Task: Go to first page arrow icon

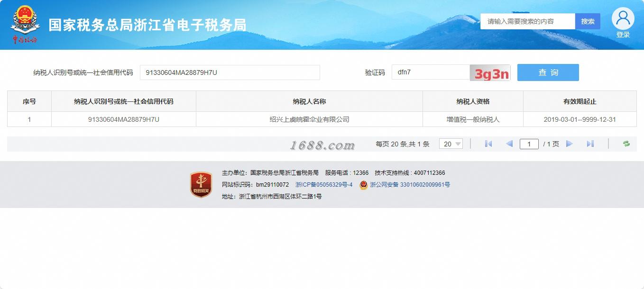Action: coord(488,144)
